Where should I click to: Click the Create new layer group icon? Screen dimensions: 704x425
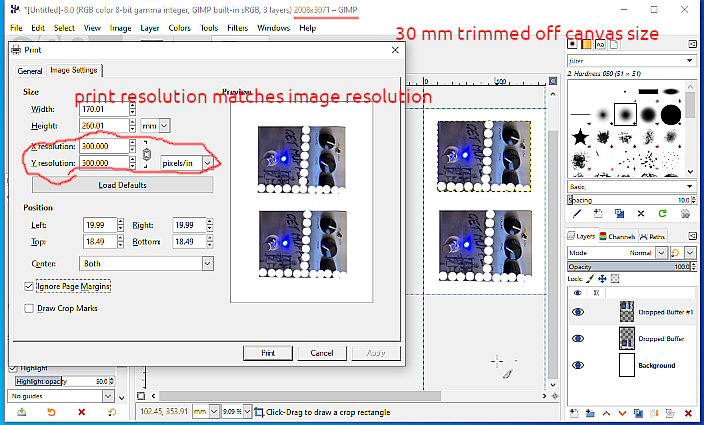point(590,413)
